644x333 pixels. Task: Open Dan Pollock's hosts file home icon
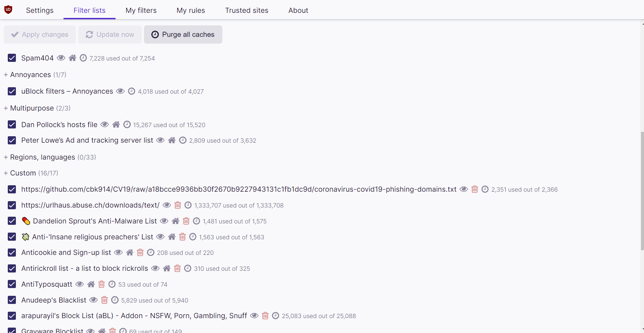[116, 124]
